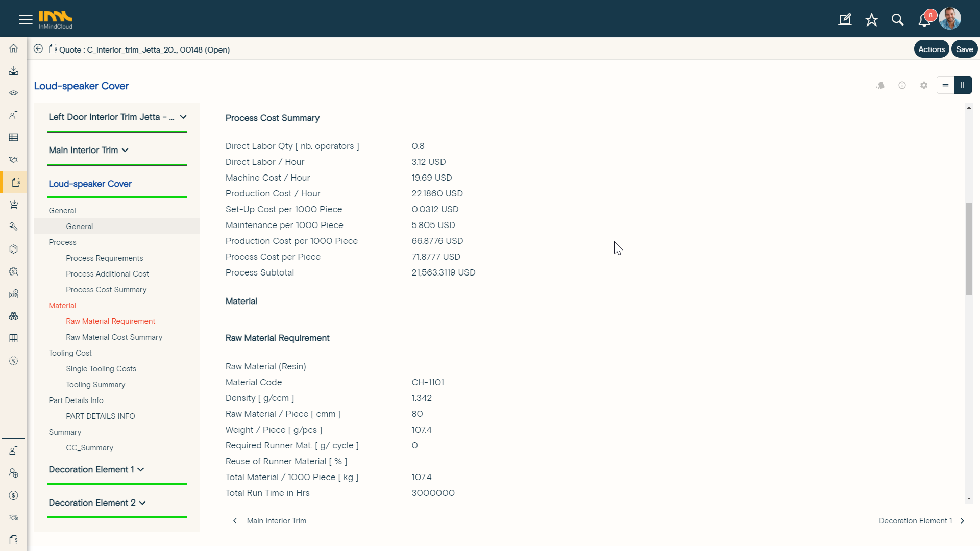
Task: Expand the Main Interior Trim section
Action: (x=126, y=150)
